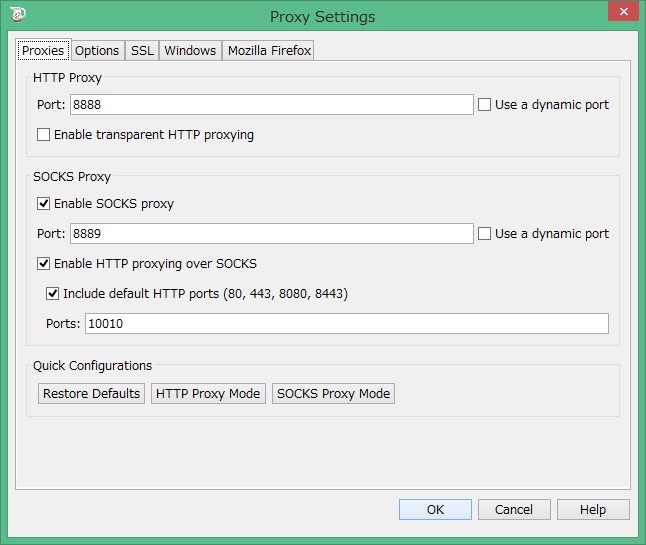This screenshot has height=545, width=646.
Task: Close the Proxy Settings dialog
Action: pyautogui.click(x=621, y=12)
